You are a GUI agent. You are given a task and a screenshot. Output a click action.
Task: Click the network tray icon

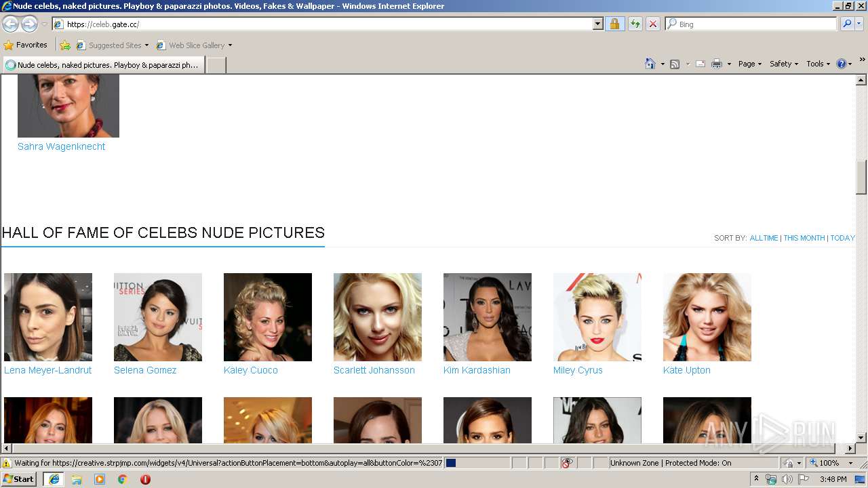click(770, 479)
